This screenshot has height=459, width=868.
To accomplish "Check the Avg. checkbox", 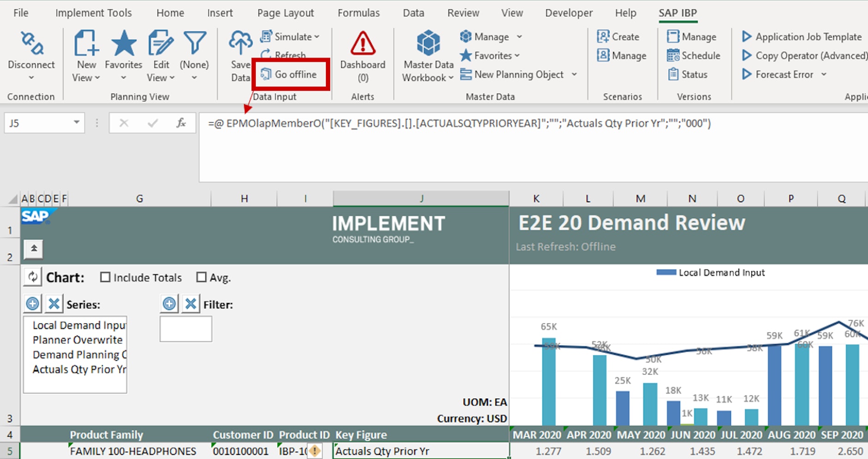I will click(201, 277).
